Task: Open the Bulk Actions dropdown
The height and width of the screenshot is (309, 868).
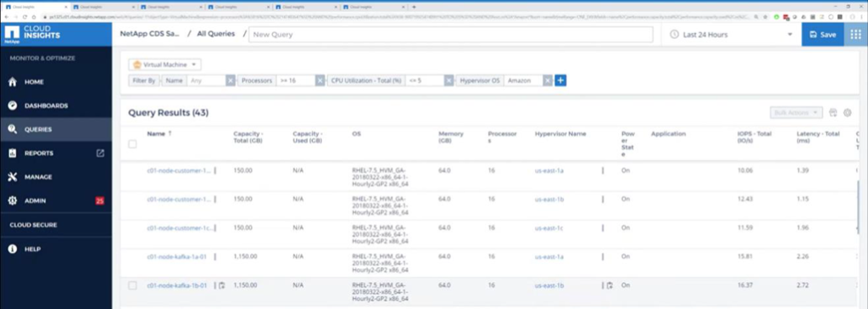Action: click(x=796, y=113)
